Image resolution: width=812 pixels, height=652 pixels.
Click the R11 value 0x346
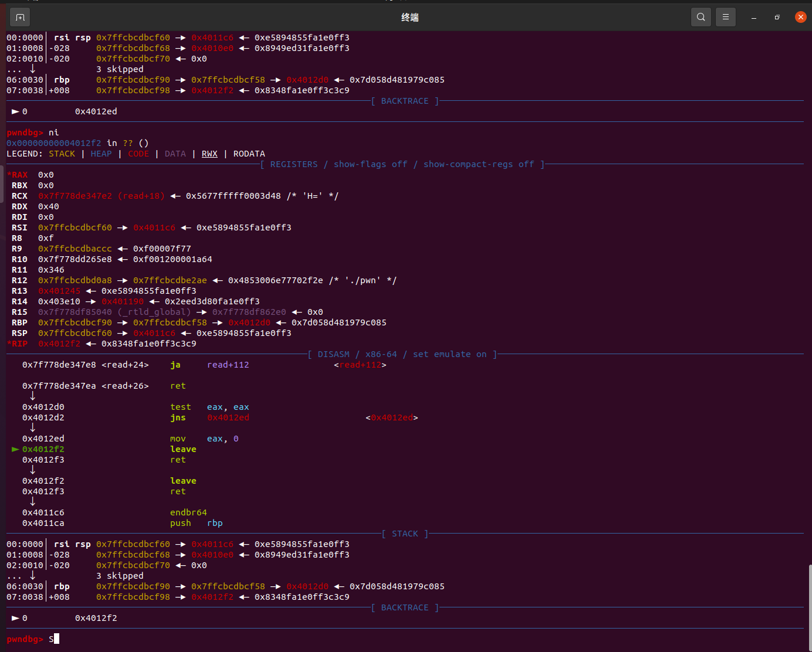coord(51,270)
